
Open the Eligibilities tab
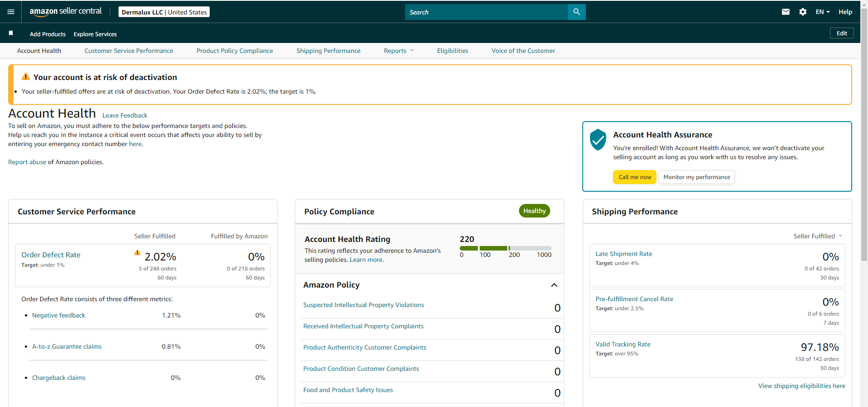pos(453,51)
